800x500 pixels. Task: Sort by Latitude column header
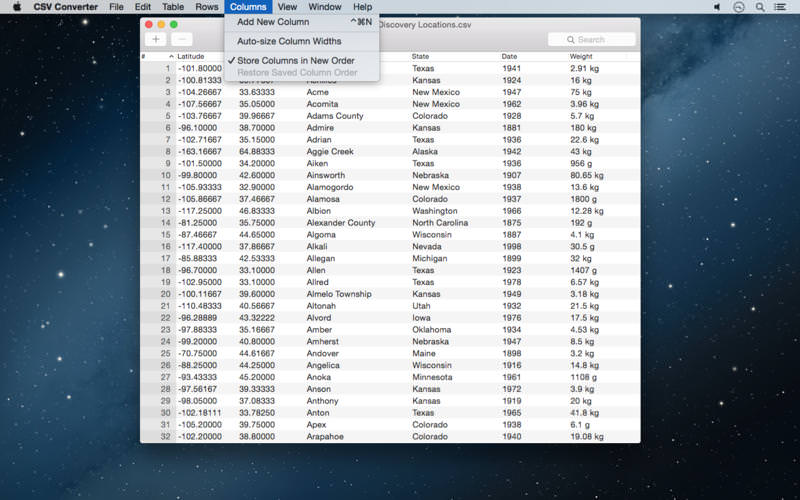(191, 56)
